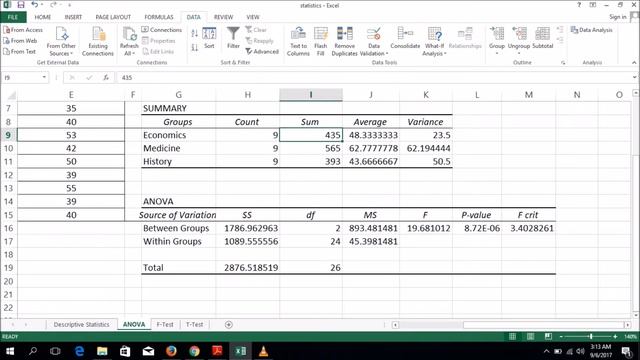The width and height of the screenshot is (640, 360).
Task: Open T-Test sheet tab
Action: point(194,324)
